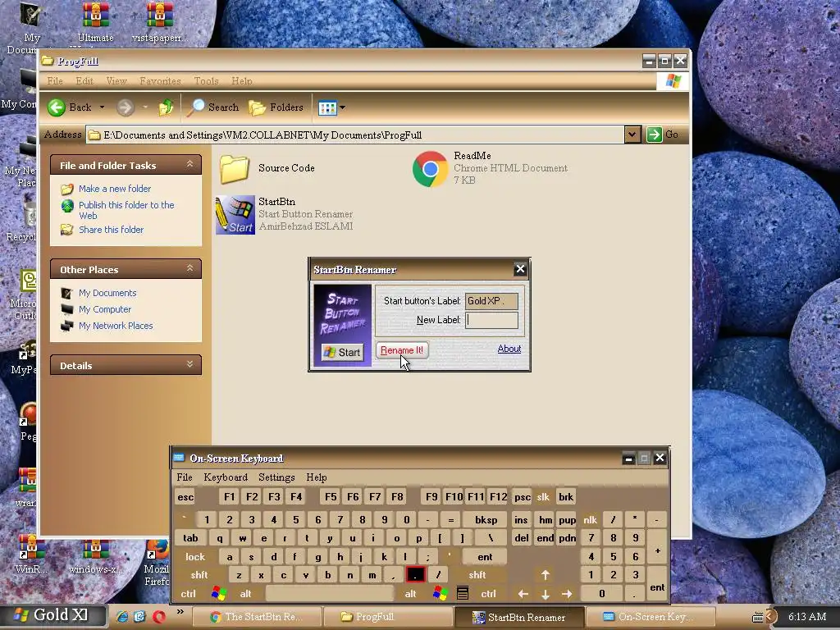Click the left arrow key on keyboard
This screenshot has width=840, height=630.
click(523, 594)
